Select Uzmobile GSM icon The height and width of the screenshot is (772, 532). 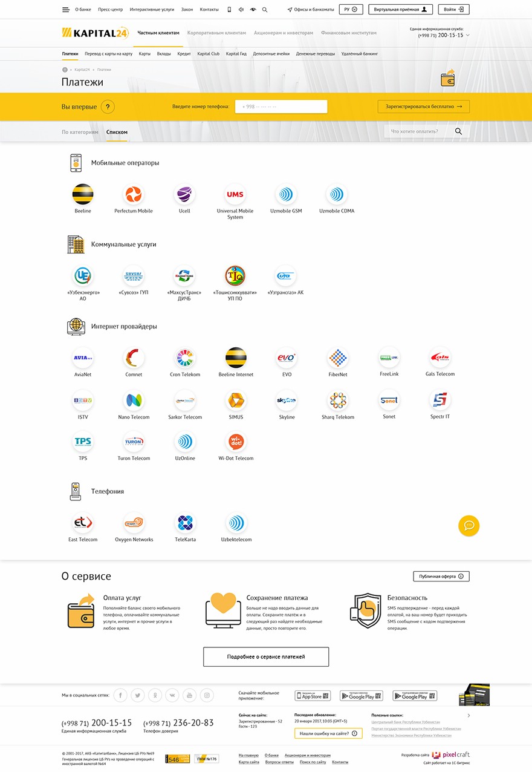tap(286, 194)
